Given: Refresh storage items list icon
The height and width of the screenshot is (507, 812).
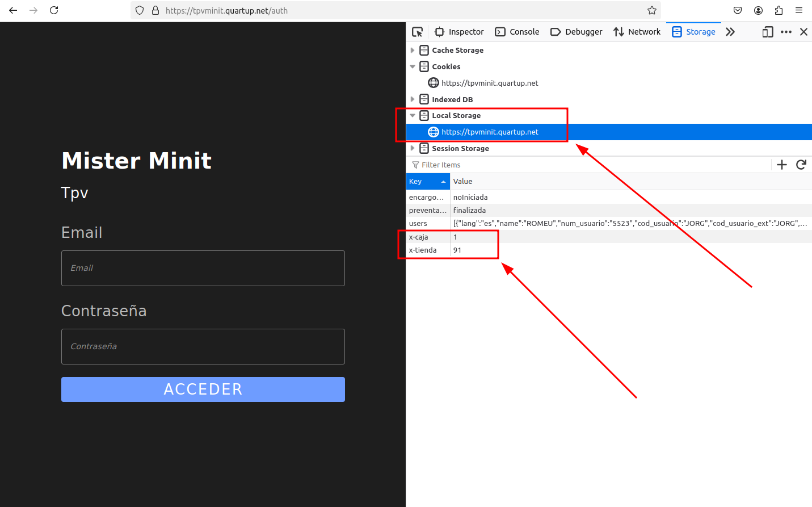Looking at the screenshot, I should pyautogui.click(x=801, y=165).
